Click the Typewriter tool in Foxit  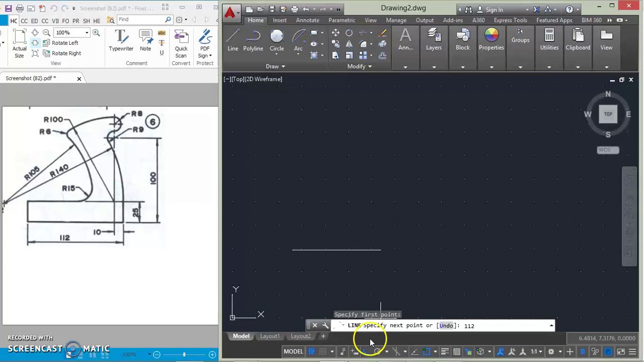point(121,40)
